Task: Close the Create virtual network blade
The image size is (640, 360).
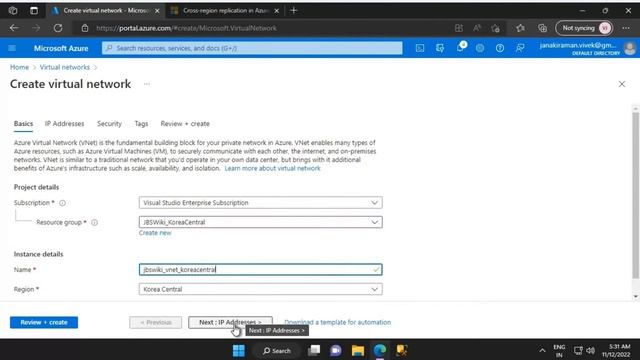Action: pos(622,84)
